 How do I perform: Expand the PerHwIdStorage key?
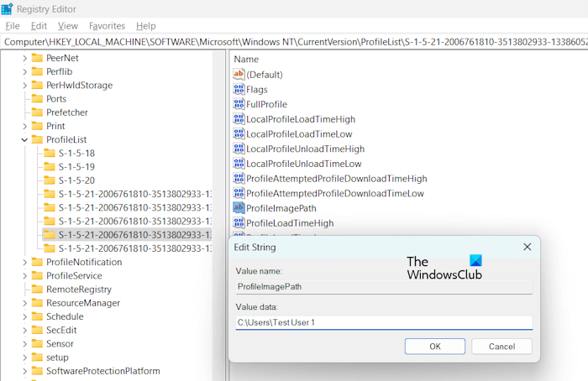24,86
